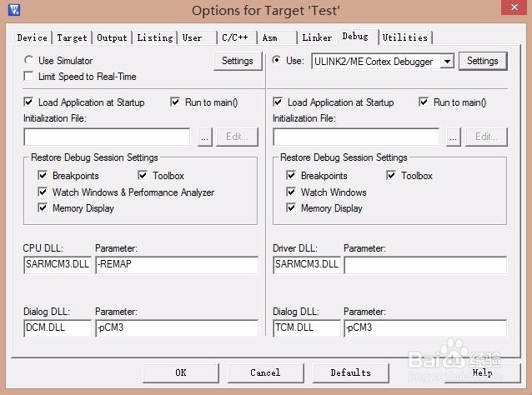532x395 pixels.
Task: Select the Listing tab
Action: 155,37
